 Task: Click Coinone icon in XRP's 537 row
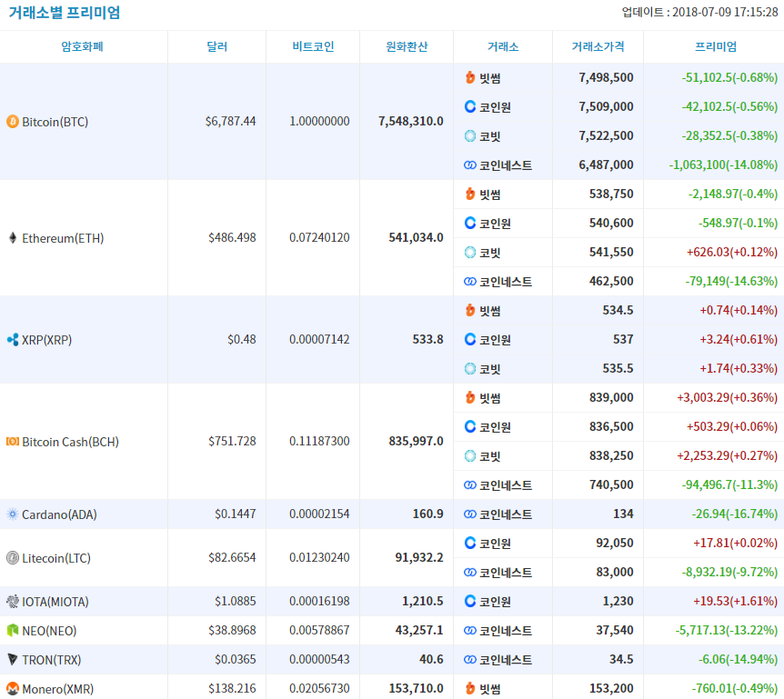coord(470,339)
